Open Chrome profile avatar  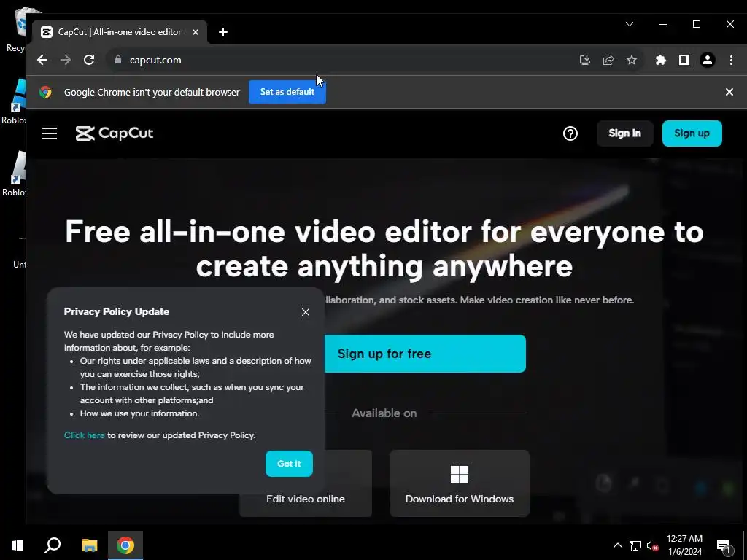point(708,60)
